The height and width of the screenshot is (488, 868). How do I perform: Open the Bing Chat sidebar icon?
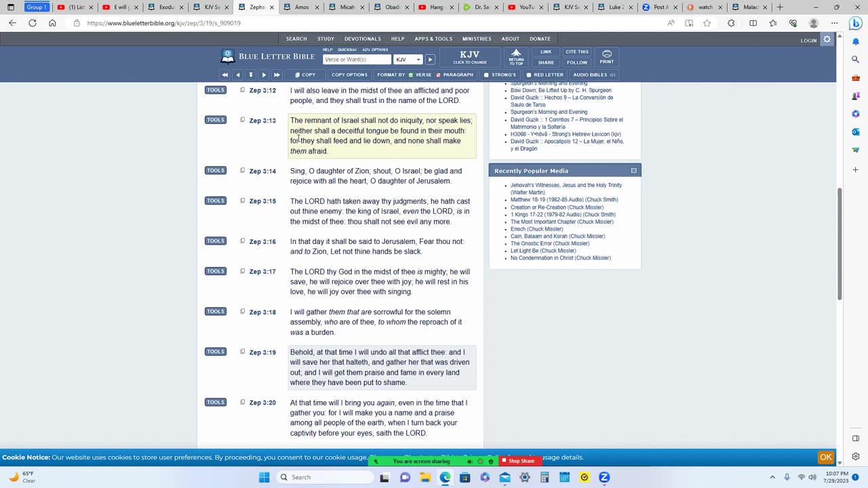(x=855, y=23)
